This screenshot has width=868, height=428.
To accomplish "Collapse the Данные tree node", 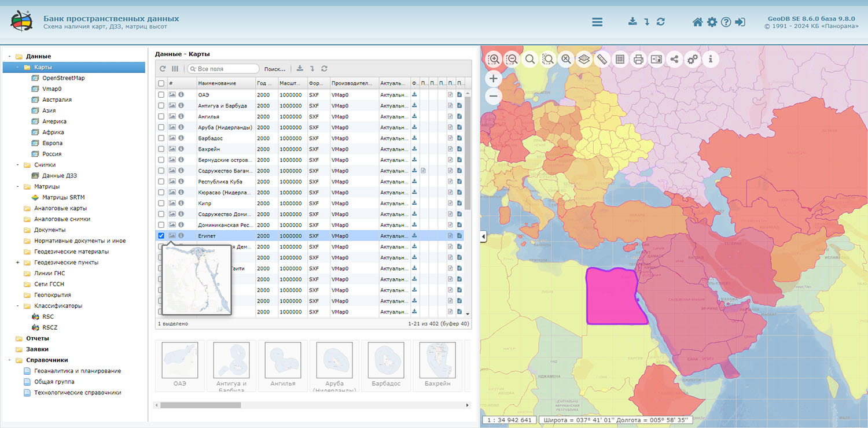I will (10, 57).
